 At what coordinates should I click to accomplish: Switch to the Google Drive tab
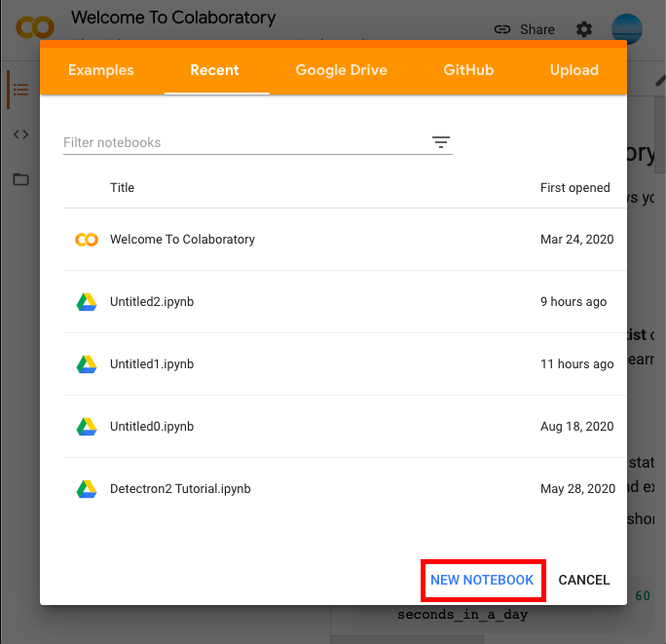click(341, 70)
